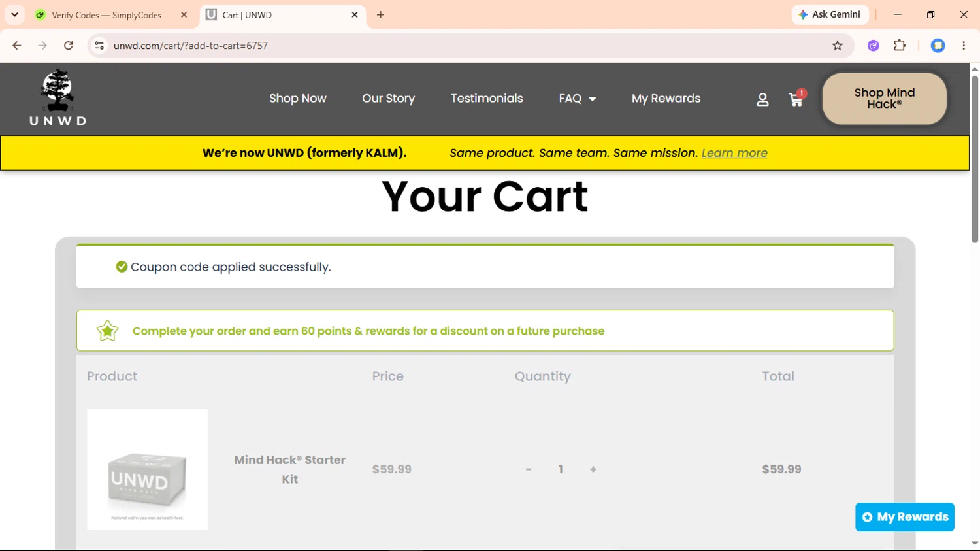Click the green coupon success checkmark icon

point(122,267)
